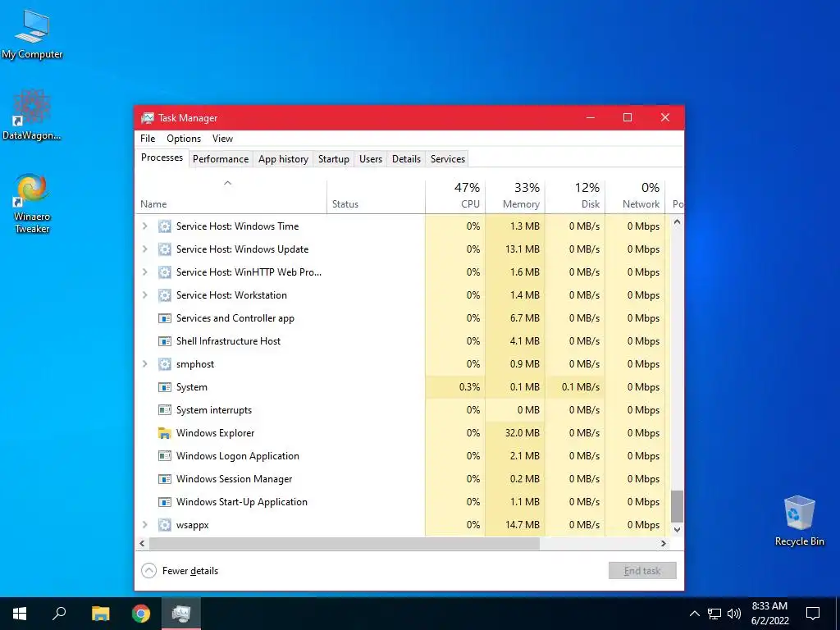
Task: Open the My Computer desktop icon
Action: coord(32,34)
